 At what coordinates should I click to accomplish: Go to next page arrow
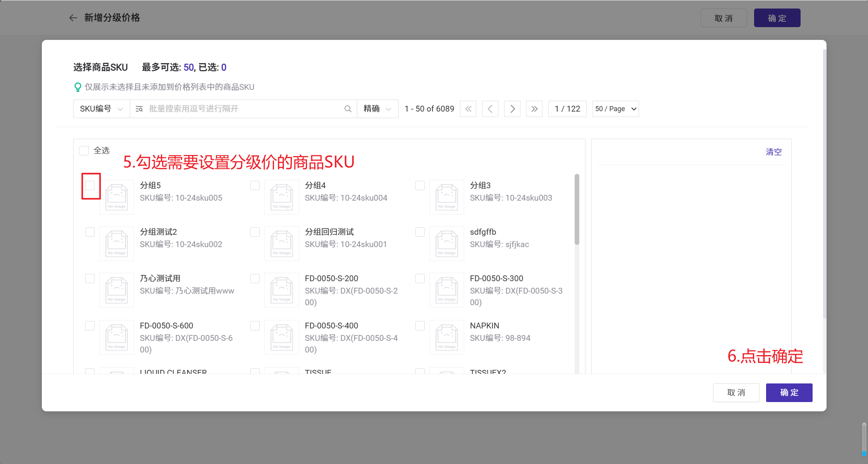tap(512, 109)
